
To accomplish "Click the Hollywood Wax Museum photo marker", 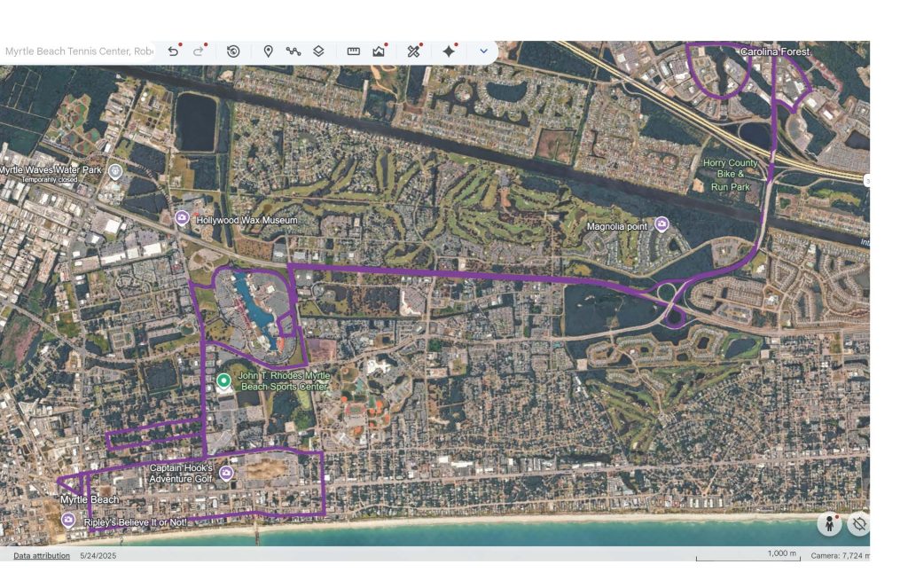I will tap(182, 218).
